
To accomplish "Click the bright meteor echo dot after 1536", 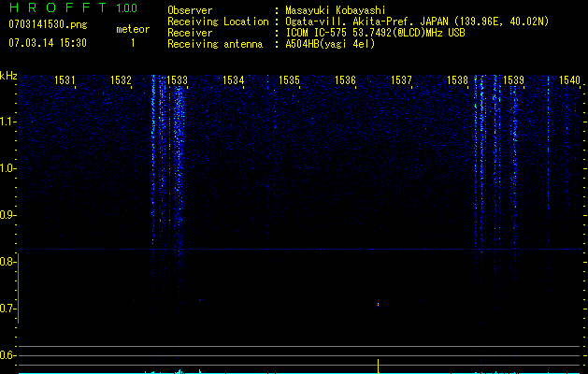I will [x=378, y=305].
